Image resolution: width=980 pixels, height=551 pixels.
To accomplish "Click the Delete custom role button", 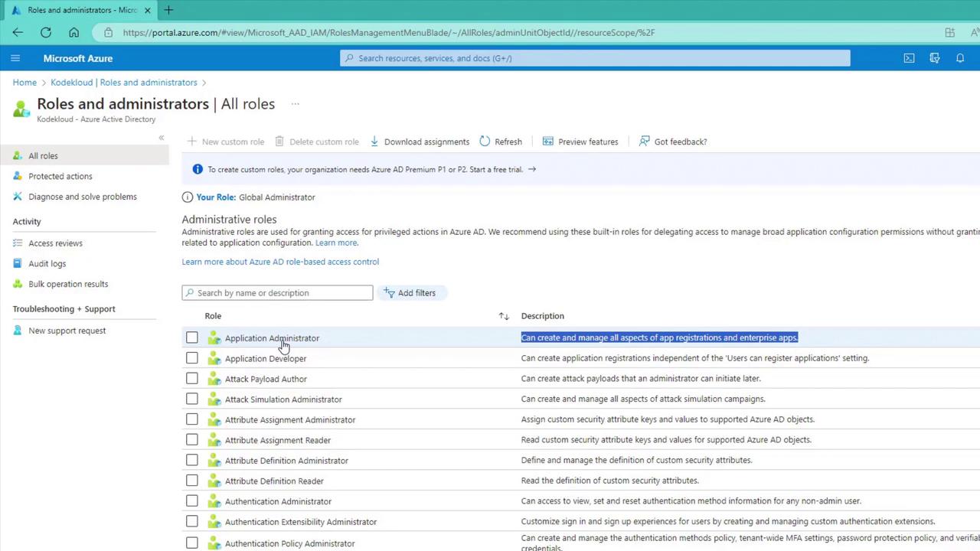I will 317,142.
